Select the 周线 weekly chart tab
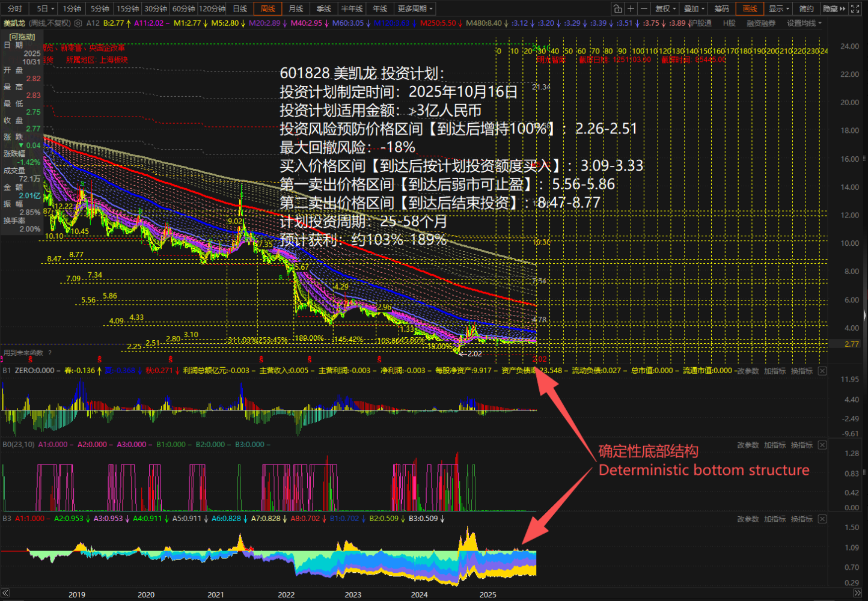This screenshot has width=868, height=601. click(268, 8)
